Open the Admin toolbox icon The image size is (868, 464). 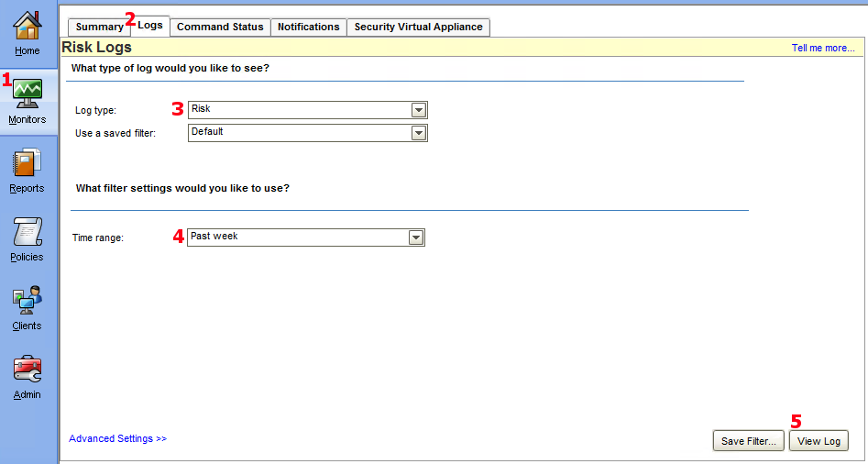click(27, 370)
